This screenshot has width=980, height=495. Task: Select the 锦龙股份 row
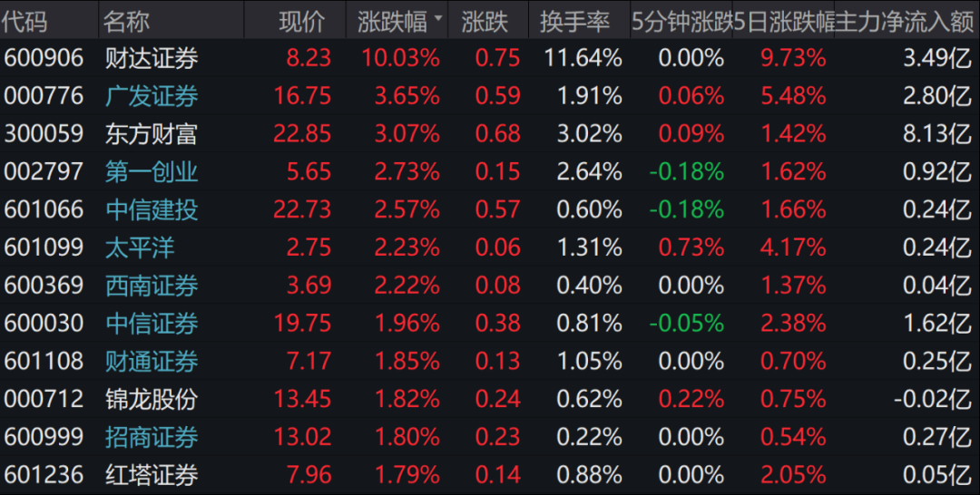pyautogui.click(x=152, y=399)
